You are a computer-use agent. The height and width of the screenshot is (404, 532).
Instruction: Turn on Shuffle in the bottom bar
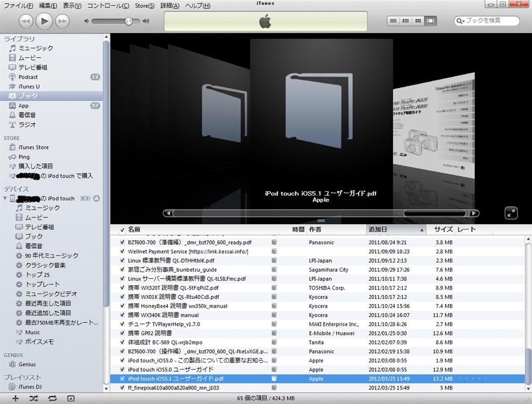[x=34, y=398]
